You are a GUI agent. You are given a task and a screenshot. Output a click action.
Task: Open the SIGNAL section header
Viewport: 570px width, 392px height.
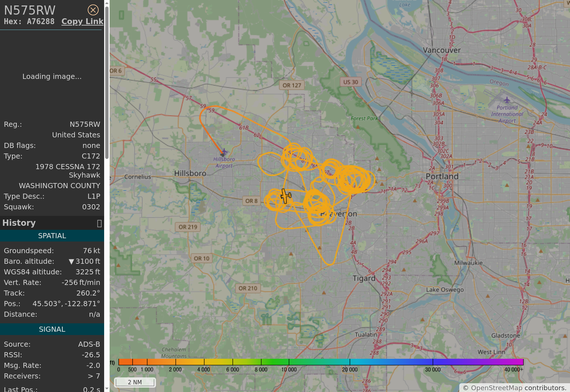click(x=52, y=330)
